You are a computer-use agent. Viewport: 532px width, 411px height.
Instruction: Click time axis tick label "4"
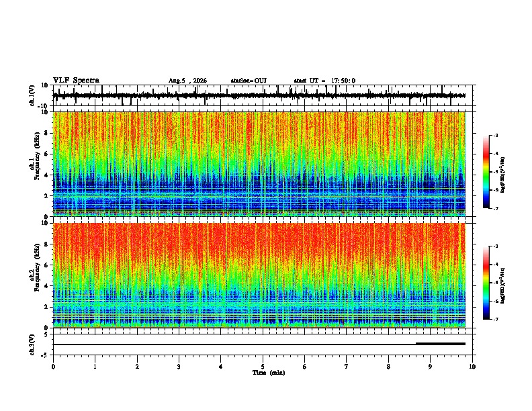(x=221, y=367)
